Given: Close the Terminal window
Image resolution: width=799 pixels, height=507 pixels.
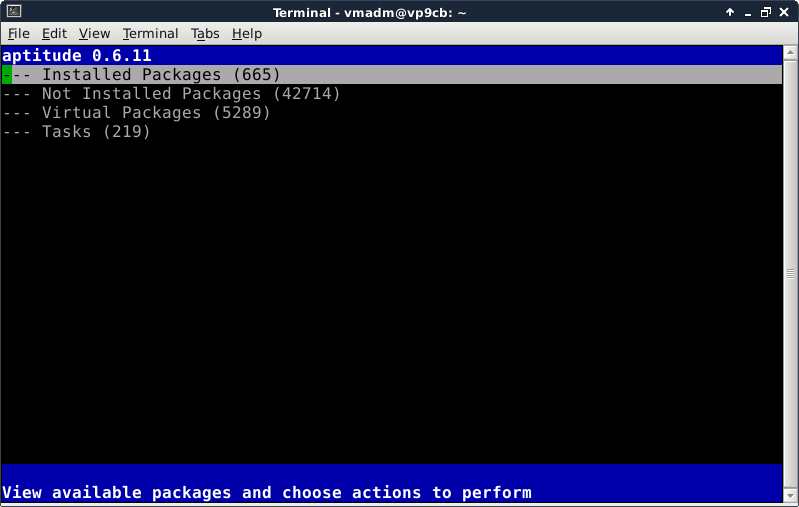Looking at the screenshot, I should (785, 12).
